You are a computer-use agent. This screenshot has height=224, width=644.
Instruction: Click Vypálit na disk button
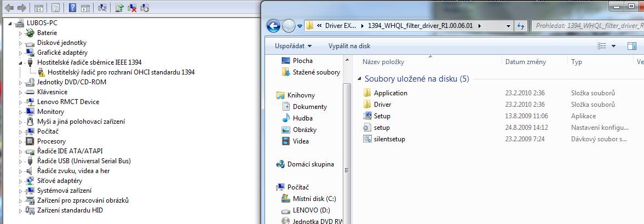tap(349, 46)
